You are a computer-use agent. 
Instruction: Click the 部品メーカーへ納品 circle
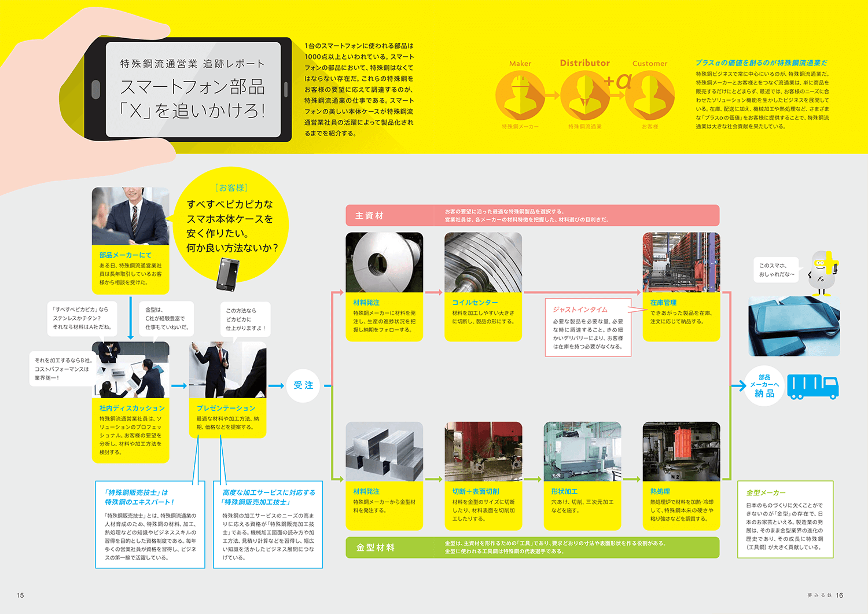point(764,385)
